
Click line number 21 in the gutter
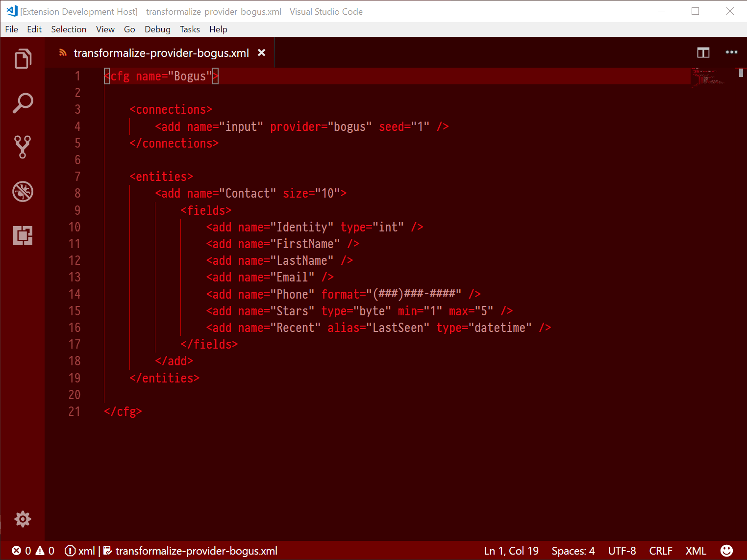pos(75,411)
